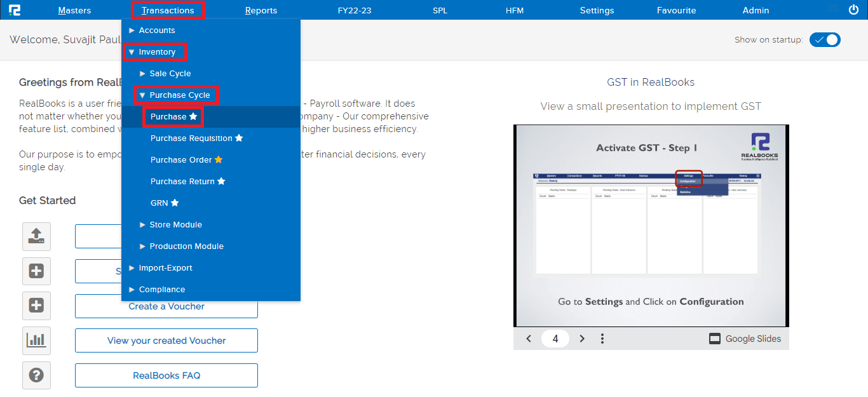This screenshot has width=868, height=397.
Task: Click the Create a Voucher button
Action: [166, 306]
